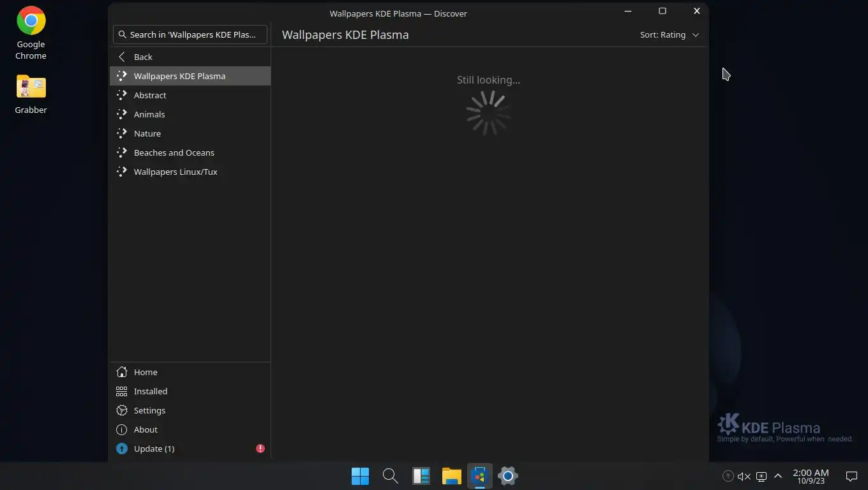Click the Settings icon in sidebar
Screen dimensions: 868x490
click(122, 410)
